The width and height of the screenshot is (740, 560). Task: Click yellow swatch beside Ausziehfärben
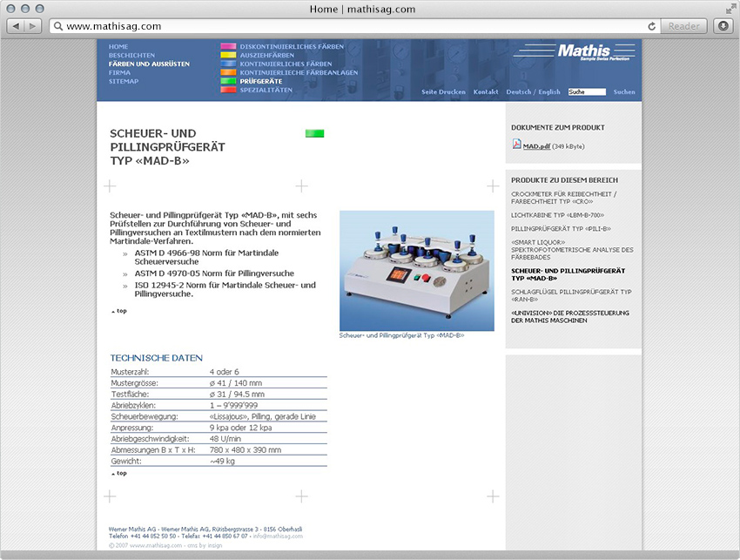coord(228,55)
